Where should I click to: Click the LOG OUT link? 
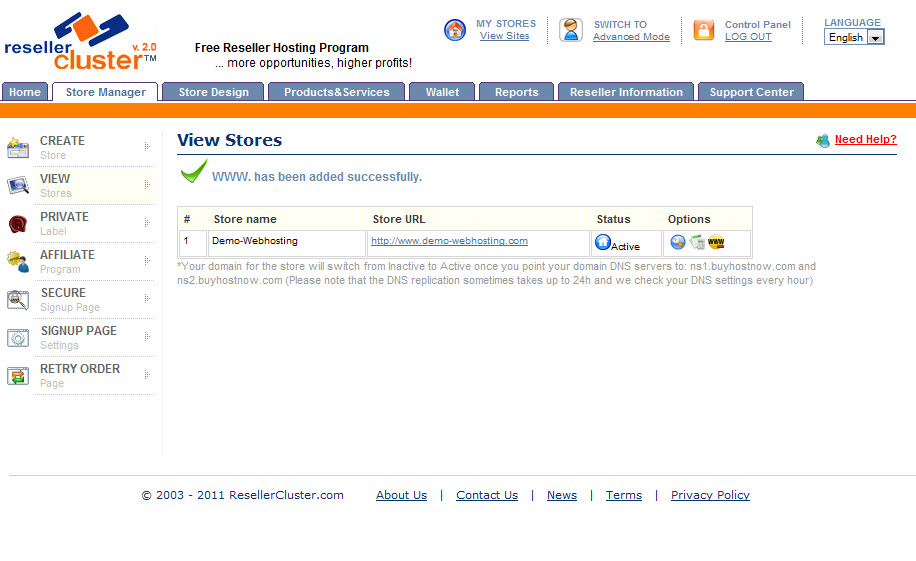coord(748,37)
